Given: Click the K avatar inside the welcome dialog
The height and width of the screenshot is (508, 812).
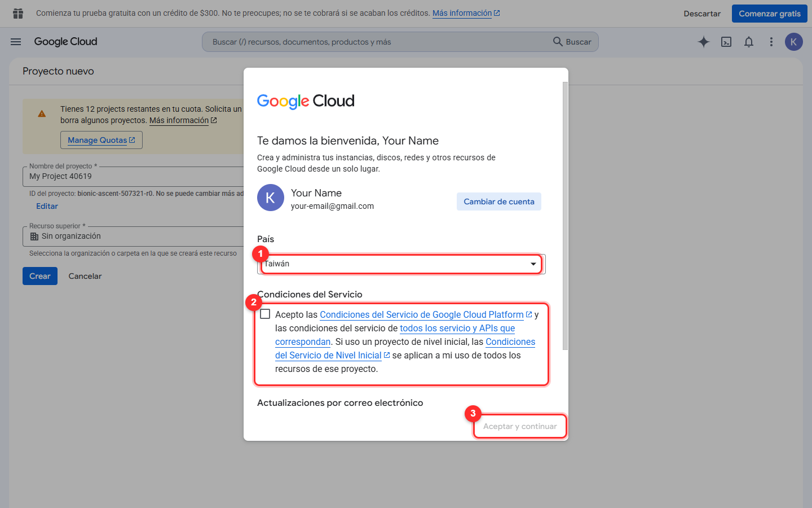Looking at the screenshot, I should pyautogui.click(x=271, y=198).
